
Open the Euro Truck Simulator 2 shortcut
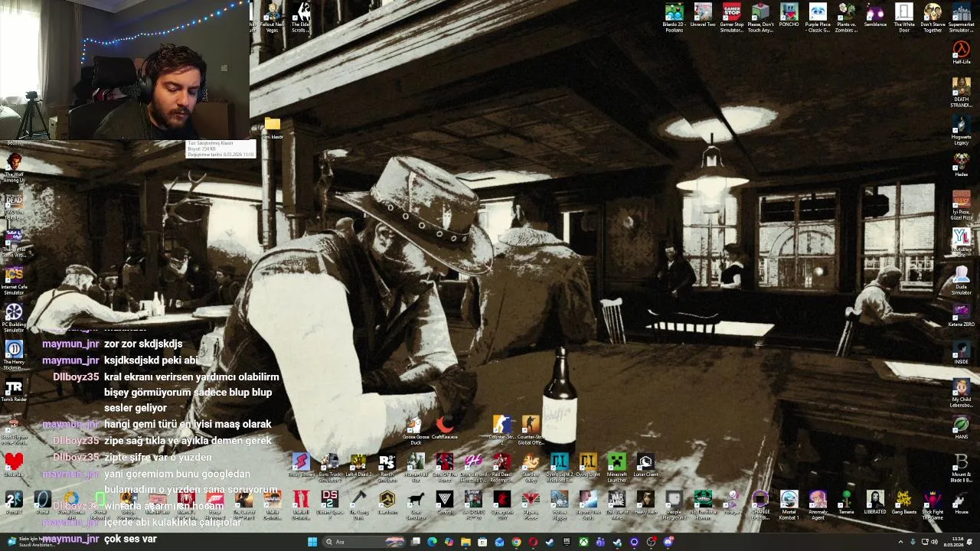point(330,468)
